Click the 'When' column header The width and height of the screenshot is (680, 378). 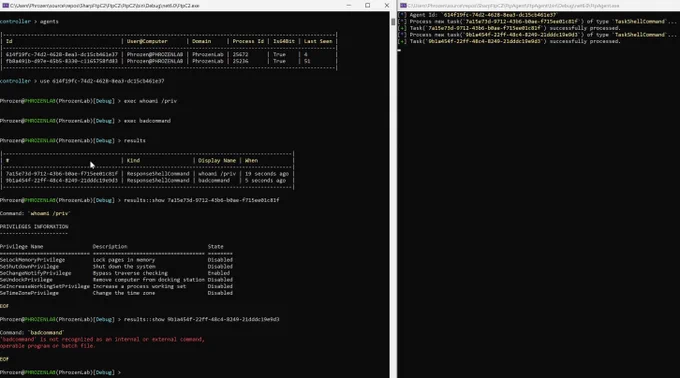tap(252, 160)
